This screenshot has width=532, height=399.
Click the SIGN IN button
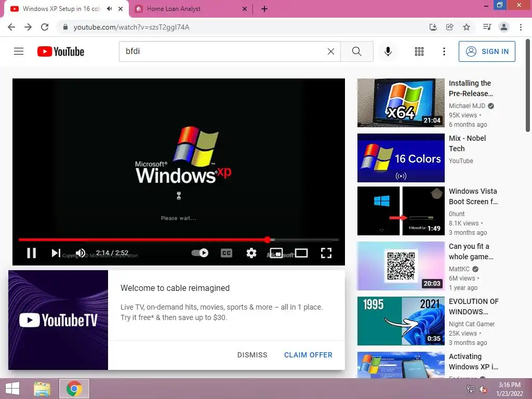[x=487, y=51]
